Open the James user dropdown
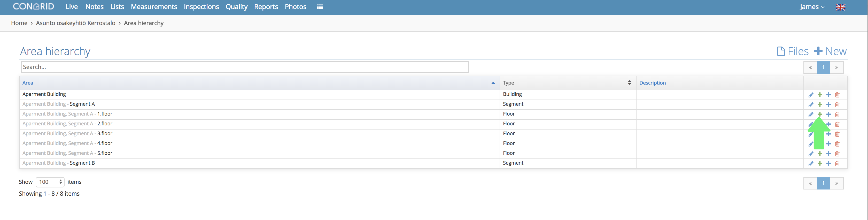868x220 pixels. (812, 7)
